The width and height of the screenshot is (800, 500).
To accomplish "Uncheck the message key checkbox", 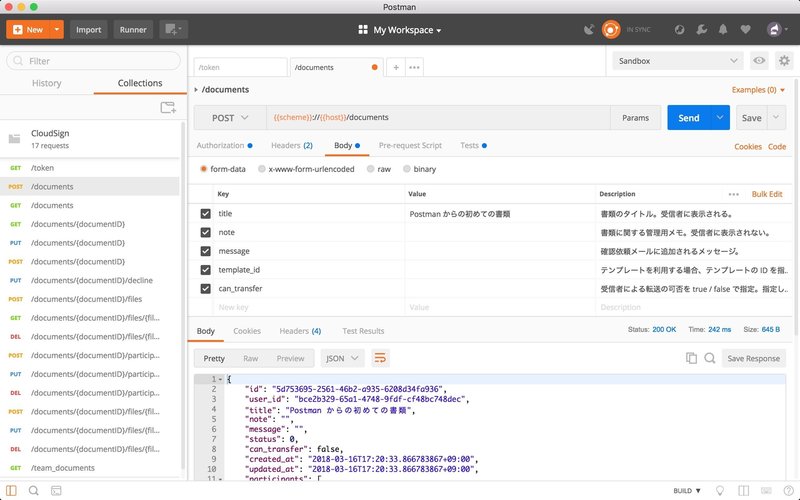I will [x=206, y=251].
